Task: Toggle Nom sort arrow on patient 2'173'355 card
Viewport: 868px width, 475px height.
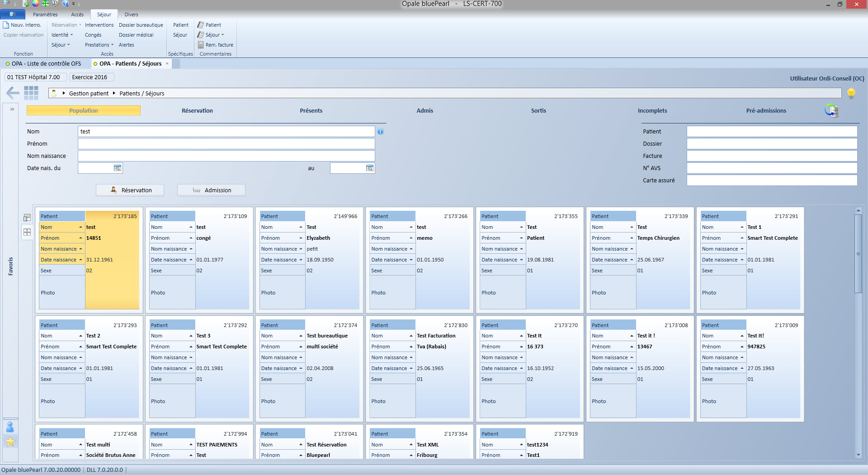Action: pos(521,227)
